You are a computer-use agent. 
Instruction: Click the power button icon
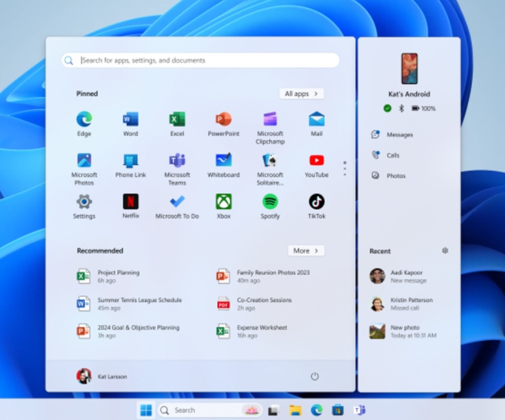tap(315, 377)
